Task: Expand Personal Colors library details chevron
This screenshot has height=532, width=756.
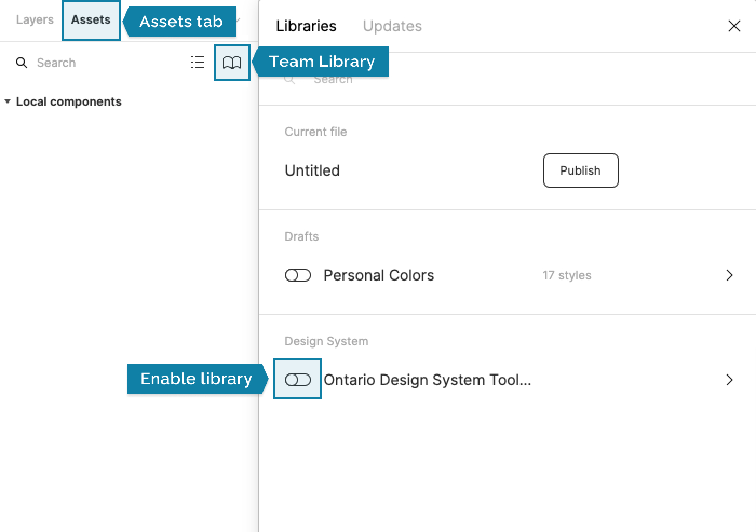Action: [x=730, y=275]
